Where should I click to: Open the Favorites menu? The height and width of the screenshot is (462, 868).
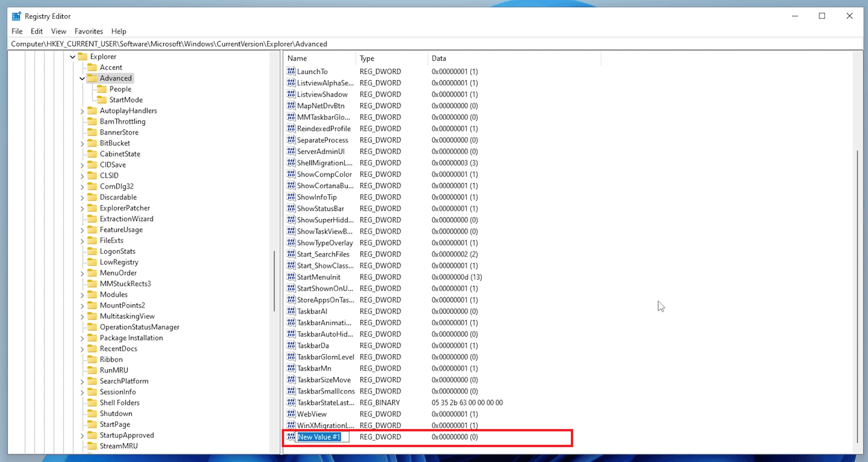(x=88, y=31)
